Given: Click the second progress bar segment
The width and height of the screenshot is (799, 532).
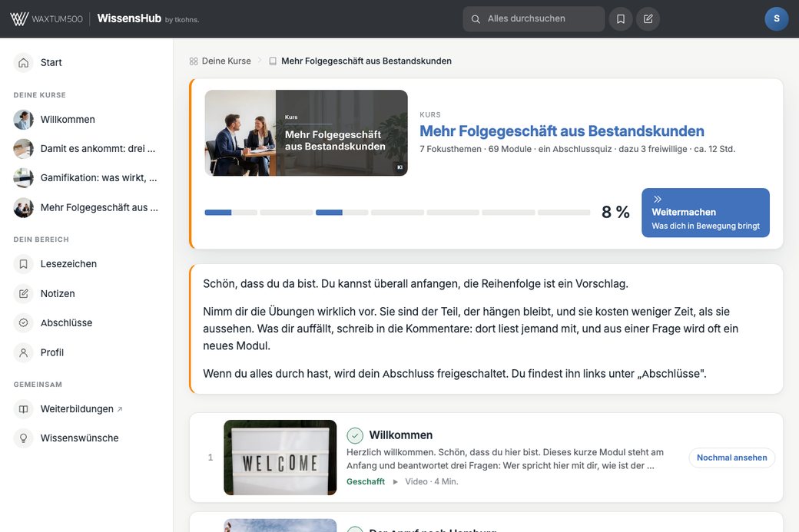Looking at the screenshot, I should 287,213.
